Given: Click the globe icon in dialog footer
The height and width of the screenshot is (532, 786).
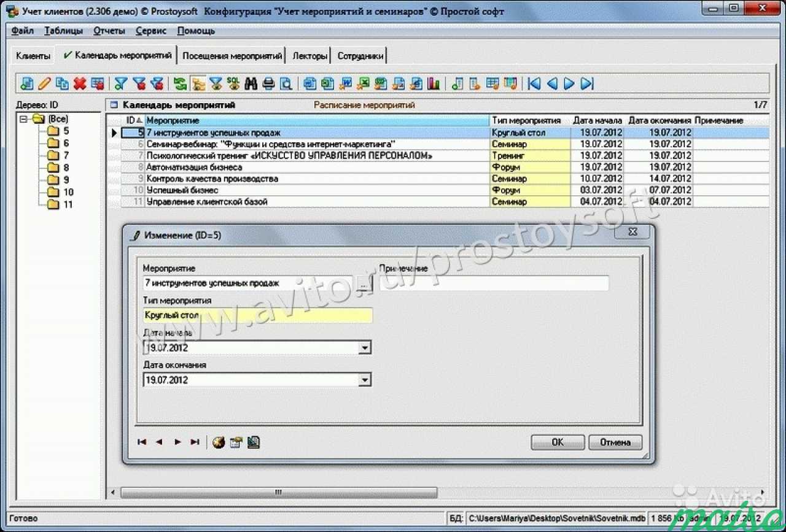Looking at the screenshot, I should pos(219,442).
